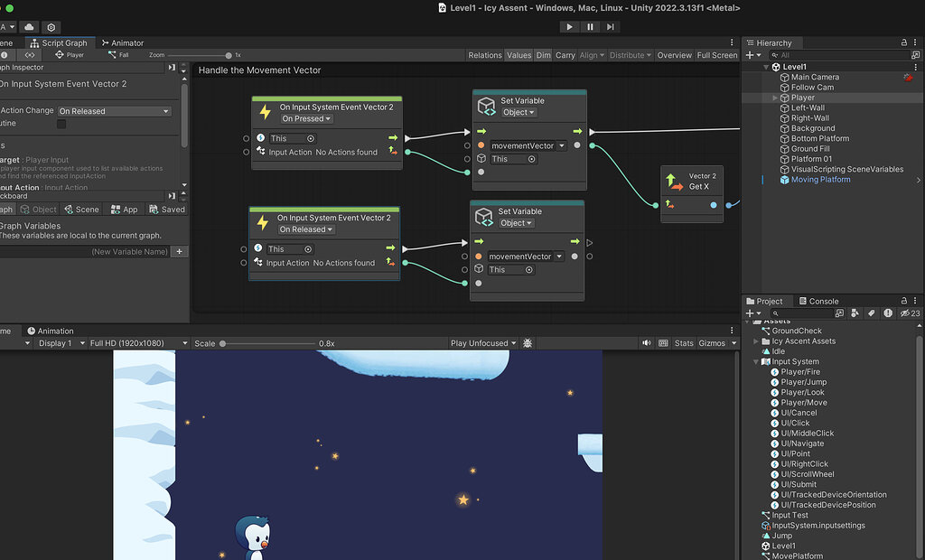Open the create asset plus icon in Project panel
Viewport: 925px width, 560px height.
point(748,313)
